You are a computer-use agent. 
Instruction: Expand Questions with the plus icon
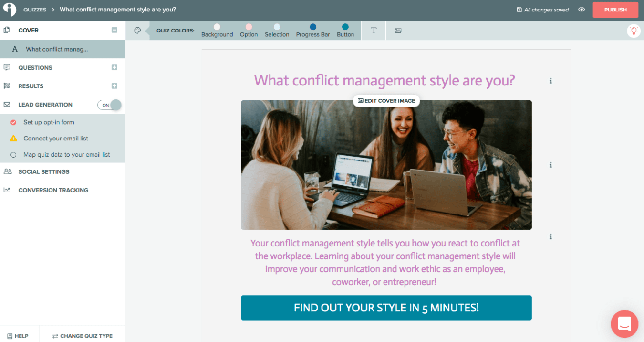(114, 68)
